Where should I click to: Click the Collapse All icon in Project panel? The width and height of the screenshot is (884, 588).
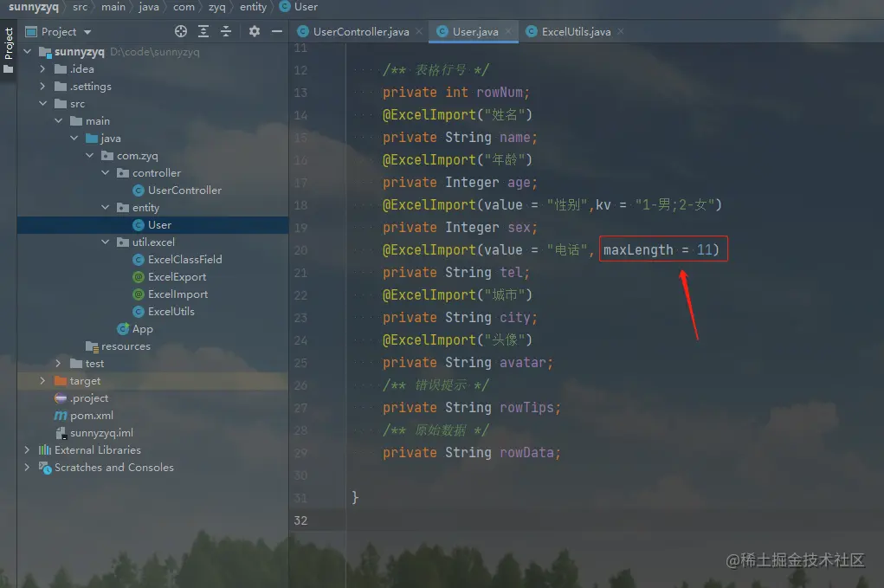[x=226, y=31]
